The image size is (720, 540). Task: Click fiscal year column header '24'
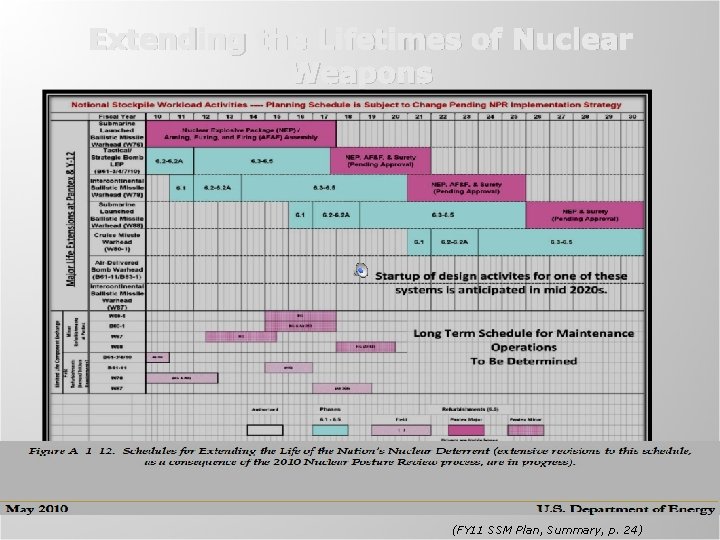[x=490, y=117]
